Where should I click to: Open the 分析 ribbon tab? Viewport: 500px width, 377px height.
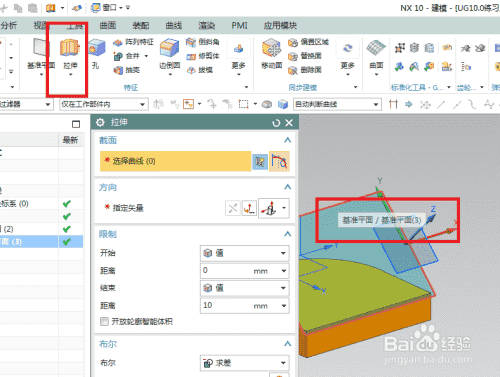(8, 25)
